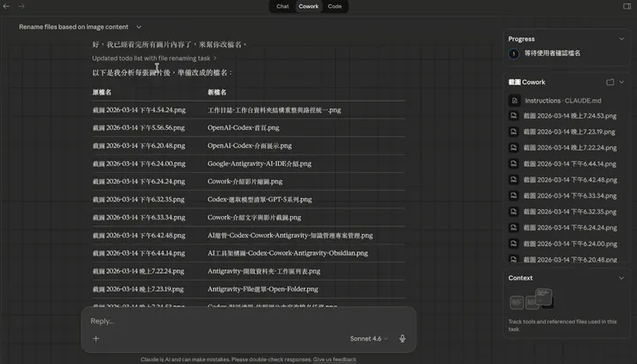Click the file icon for 晚上7.22.24.png

514,147
